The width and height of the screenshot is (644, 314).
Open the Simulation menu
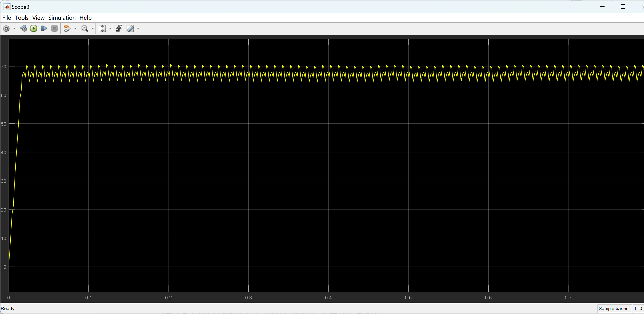(62, 17)
